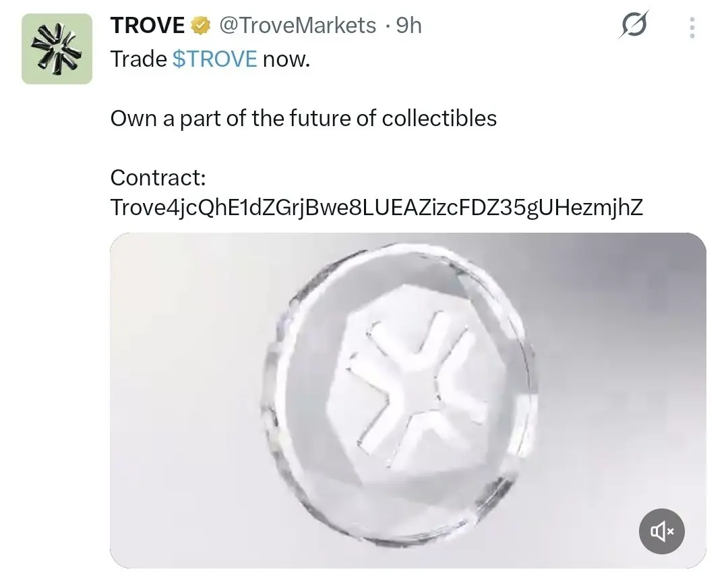Click the 'Own a part of the future' line
This screenshot has height=582, width=728.
[x=303, y=118]
